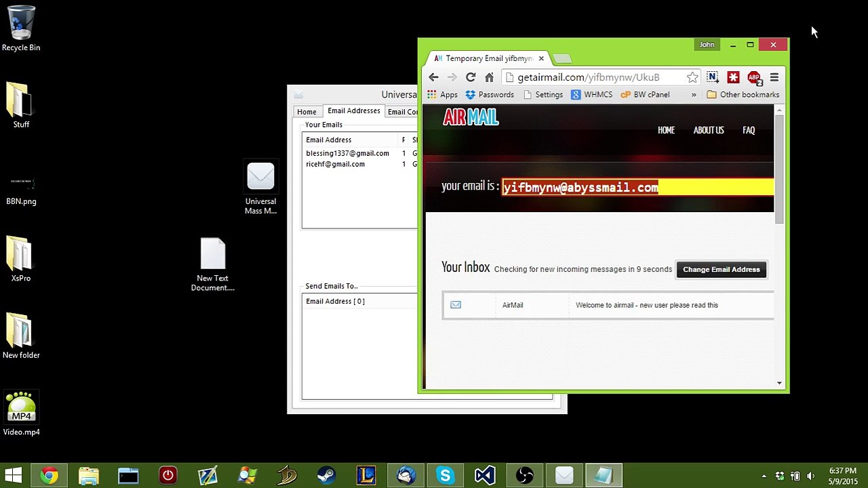
Task: Reload the AirMail page
Action: 471,77
